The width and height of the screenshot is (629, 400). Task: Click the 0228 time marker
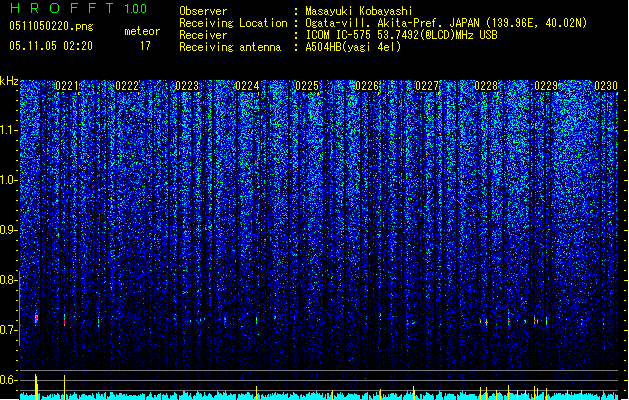click(486, 86)
